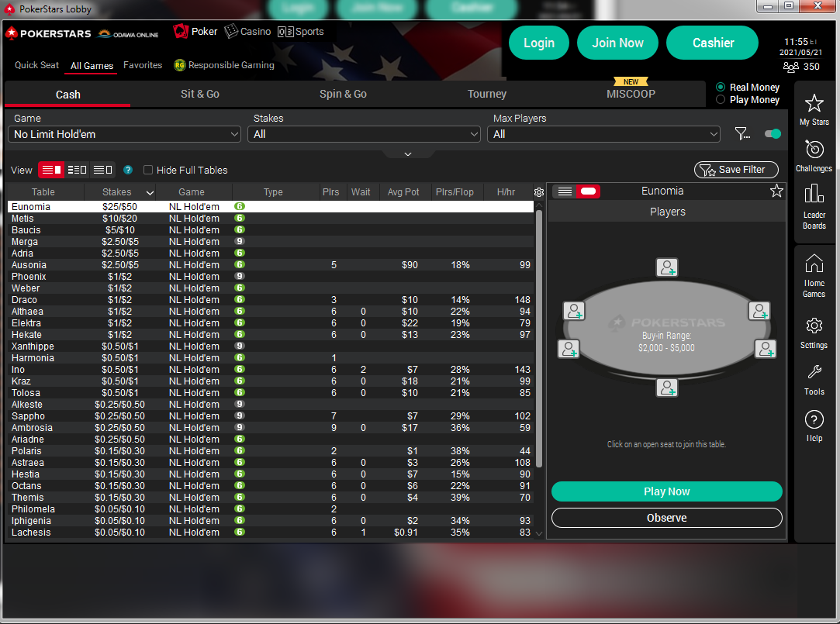Select the Xanthippe table row

pos(271,346)
